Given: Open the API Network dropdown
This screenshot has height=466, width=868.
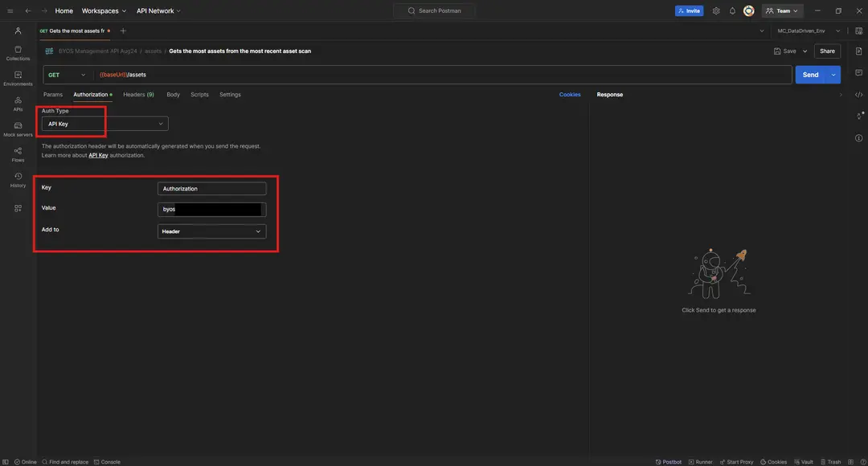Looking at the screenshot, I should pyautogui.click(x=158, y=11).
